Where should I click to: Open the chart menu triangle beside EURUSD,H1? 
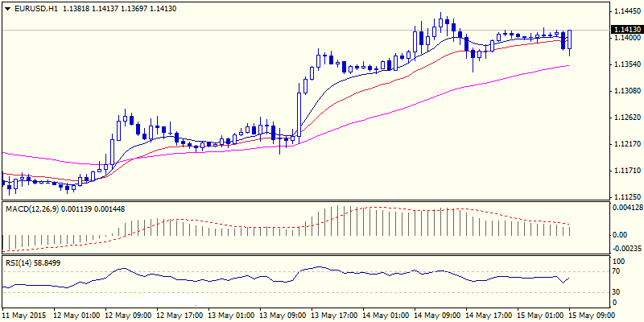(x=7, y=9)
